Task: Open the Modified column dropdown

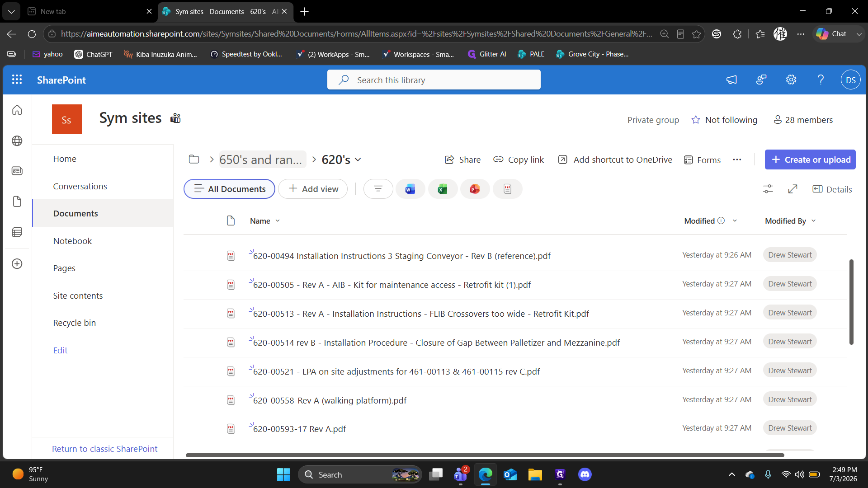Action: (x=735, y=221)
